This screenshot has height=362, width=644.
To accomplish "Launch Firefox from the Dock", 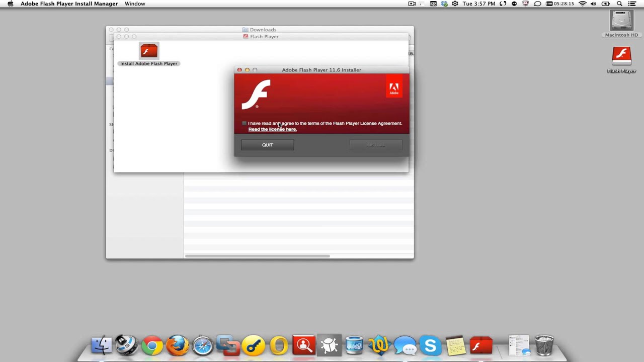I will coord(177,345).
